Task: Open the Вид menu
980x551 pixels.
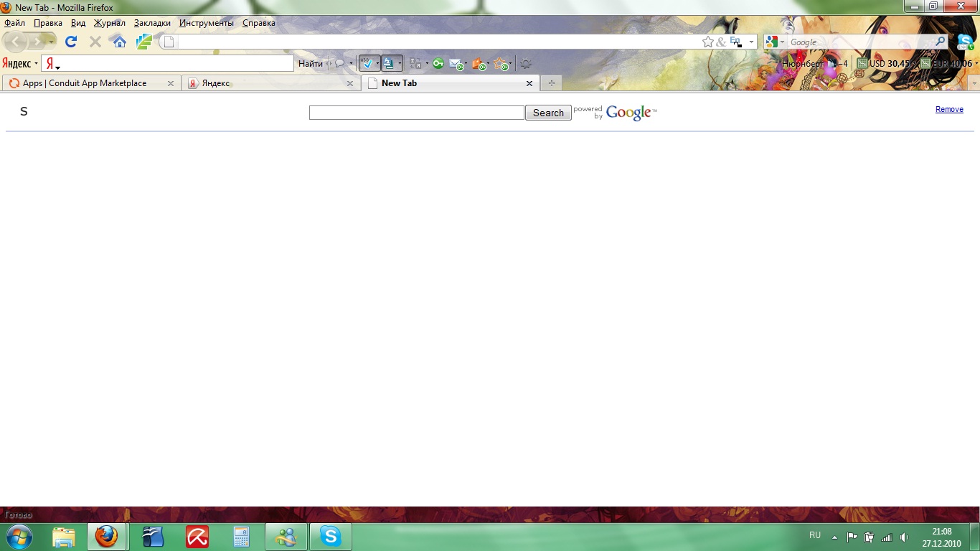Action: [78, 23]
